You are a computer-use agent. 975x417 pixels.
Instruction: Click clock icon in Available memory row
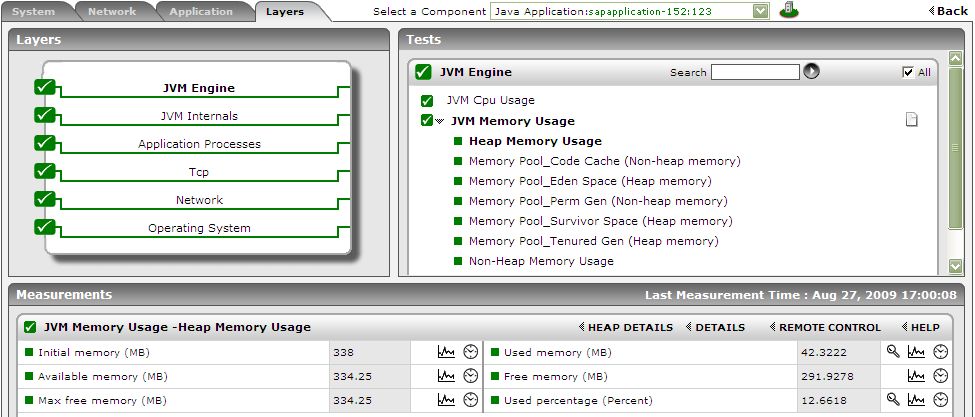(471, 376)
